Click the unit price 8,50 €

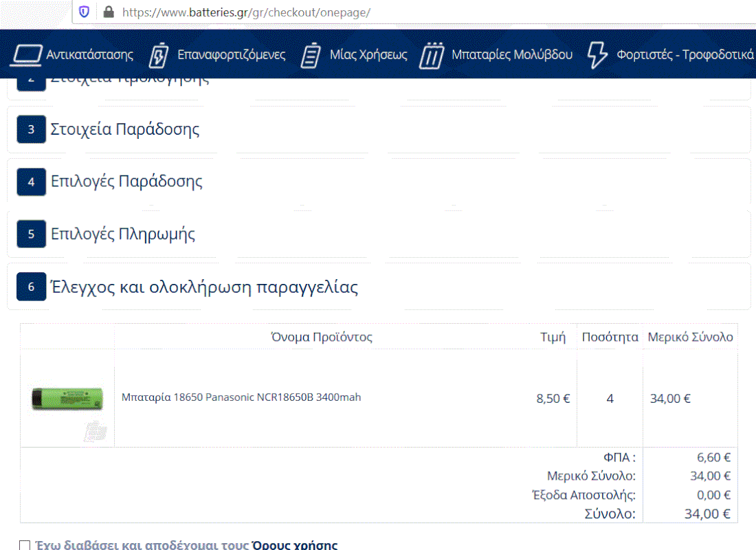(553, 399)
